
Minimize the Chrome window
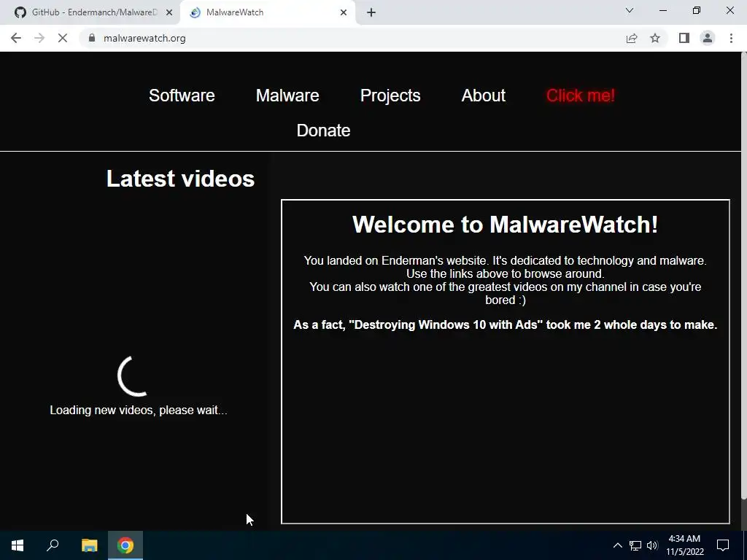663,10
